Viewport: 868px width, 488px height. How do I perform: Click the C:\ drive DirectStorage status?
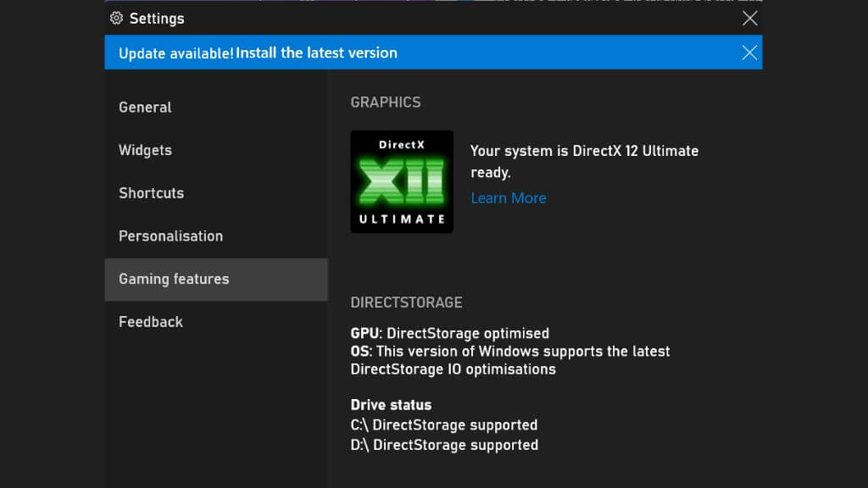444,424
